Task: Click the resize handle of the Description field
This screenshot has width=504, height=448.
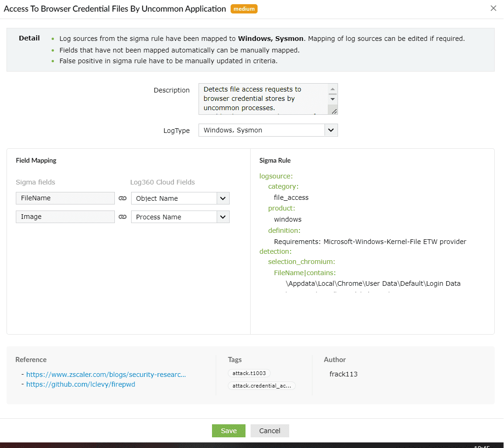Action: coord(333,110)
